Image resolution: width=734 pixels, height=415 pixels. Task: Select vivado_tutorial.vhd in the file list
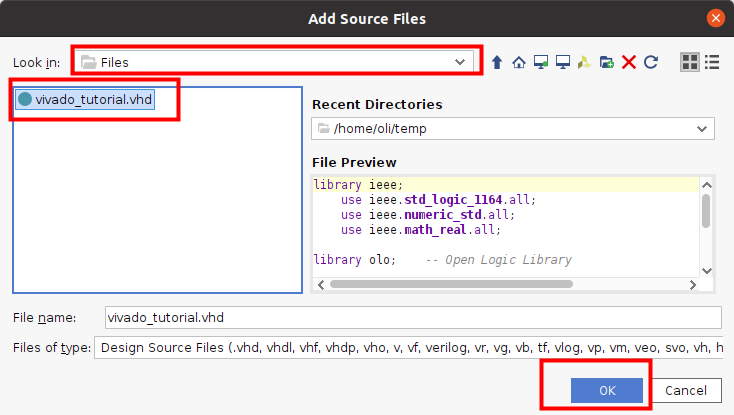[85, 100]
